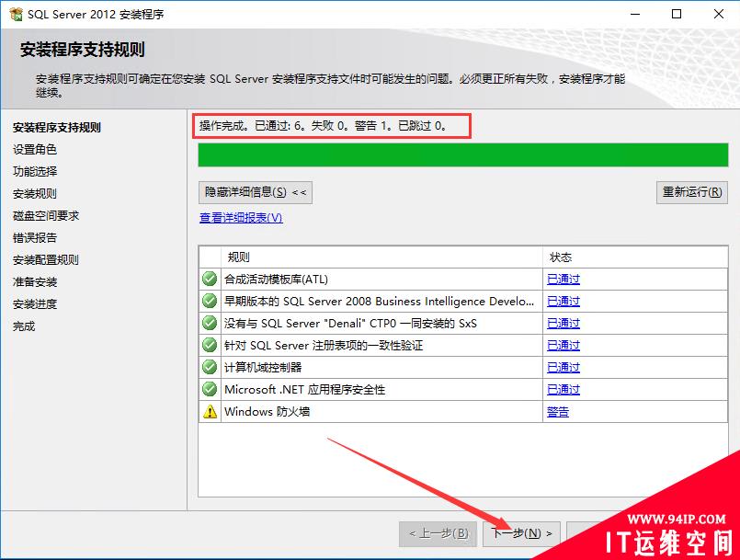Select 功能选择 step in sidebar
The image size is (740, 560).
(34, 171)
